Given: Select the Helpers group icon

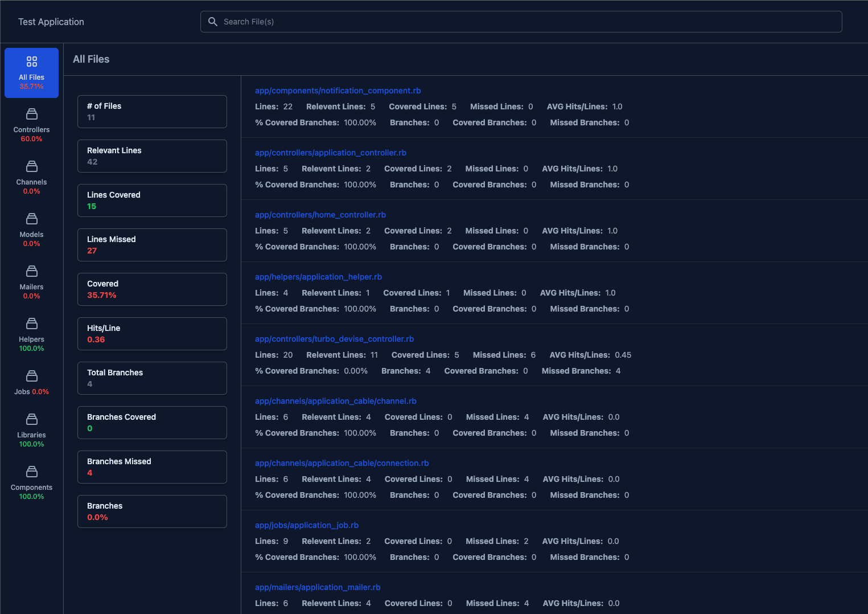Looking at the screenshot, I should (x=32, y=324).
